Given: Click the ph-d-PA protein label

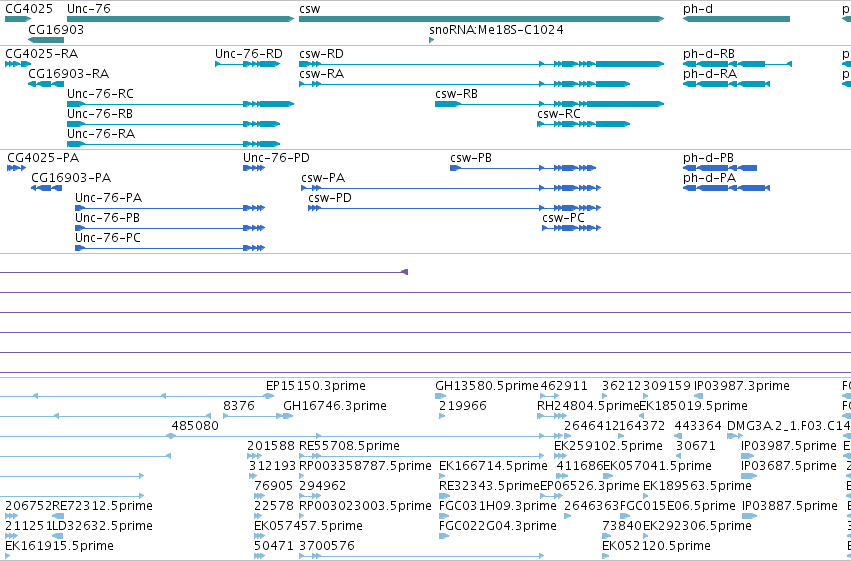Looking at the screenshot, I should click(x=709, y=178).
